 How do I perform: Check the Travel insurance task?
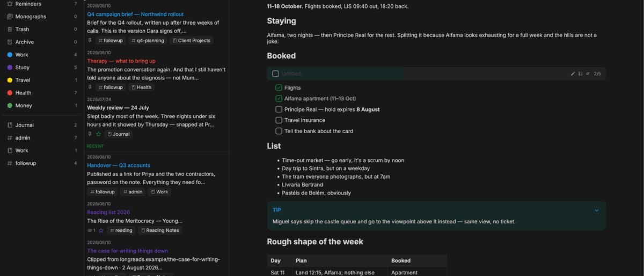point(279,120)
